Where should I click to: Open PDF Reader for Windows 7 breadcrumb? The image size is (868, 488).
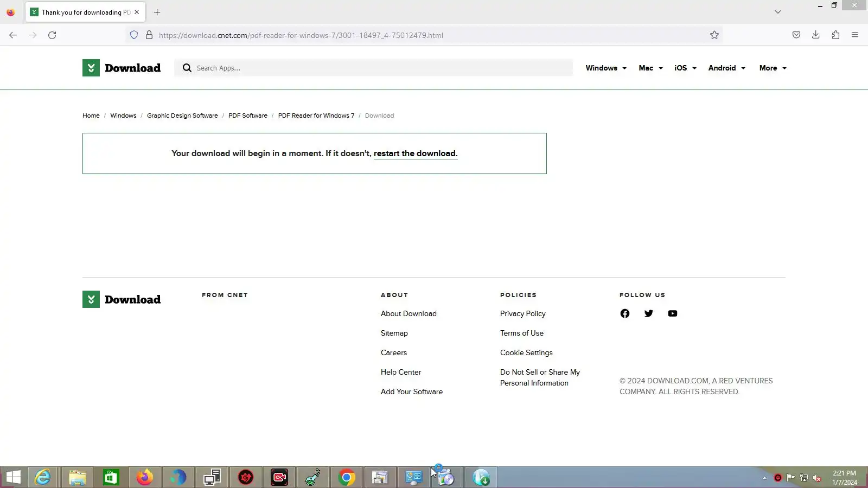pos(316,115)
